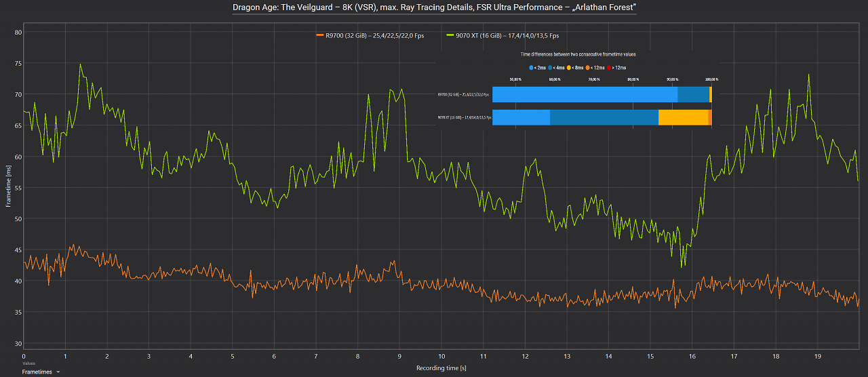868x377 pixels.
Task: Select the Dragon Age: The Veilguard chart title
Action: click(434, 7)
